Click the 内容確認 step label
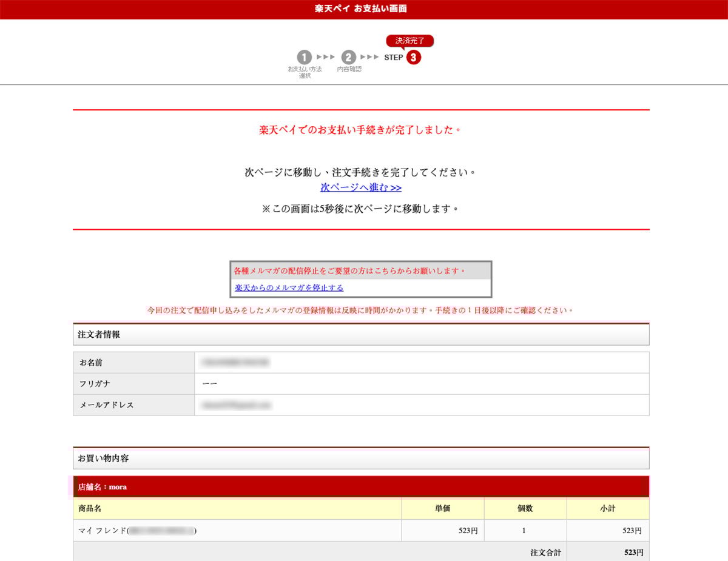Screen dimensions: 728x561 click(x=349, y=69)
